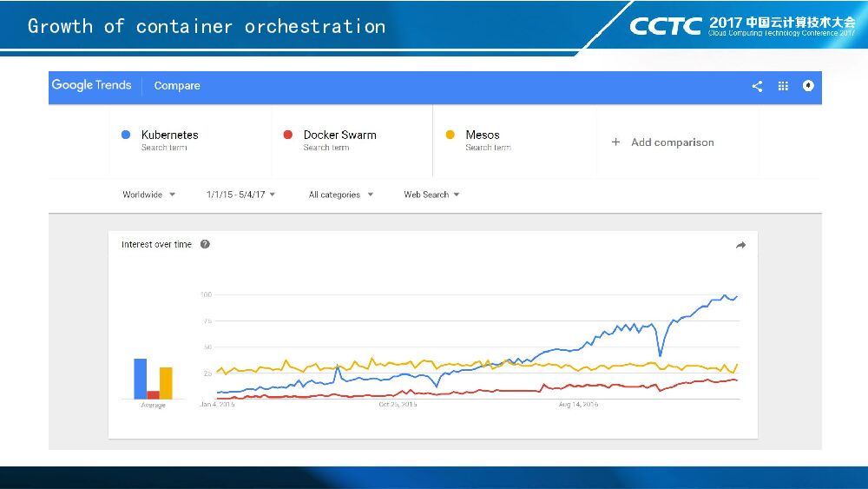Click the Mesos search term
The height and width of the screenshot is (489, 868).
tap(483, 135)
